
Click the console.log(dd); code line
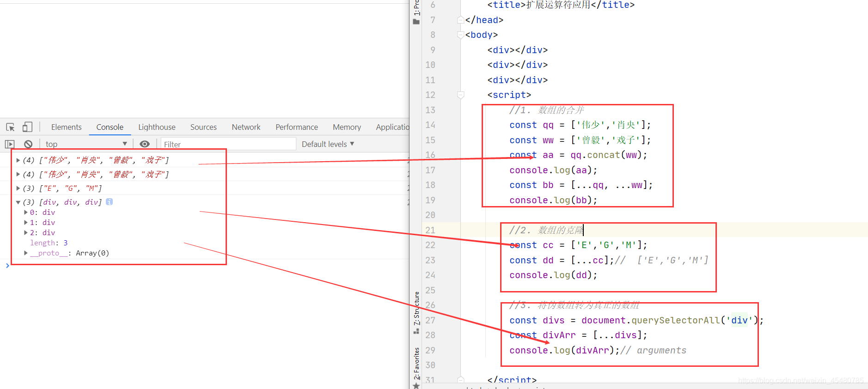(x=553, y=275)
